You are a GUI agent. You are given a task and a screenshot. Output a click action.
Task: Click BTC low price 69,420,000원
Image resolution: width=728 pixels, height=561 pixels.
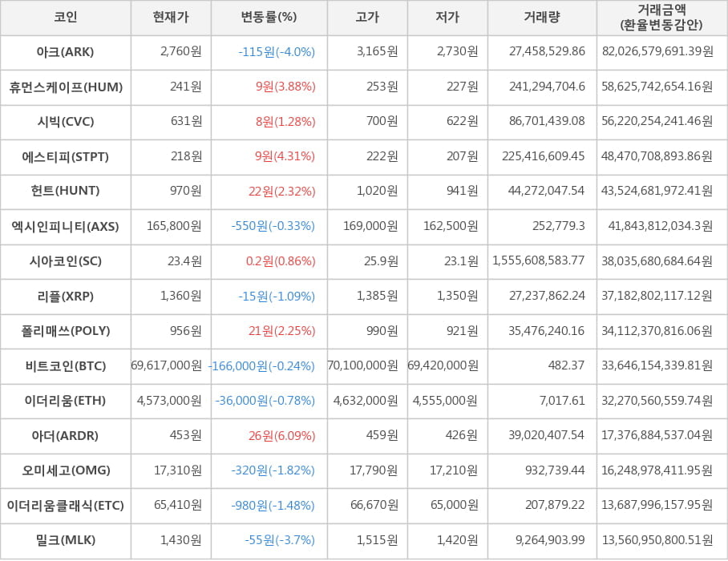pyautogui.click(x=443, y=365)
